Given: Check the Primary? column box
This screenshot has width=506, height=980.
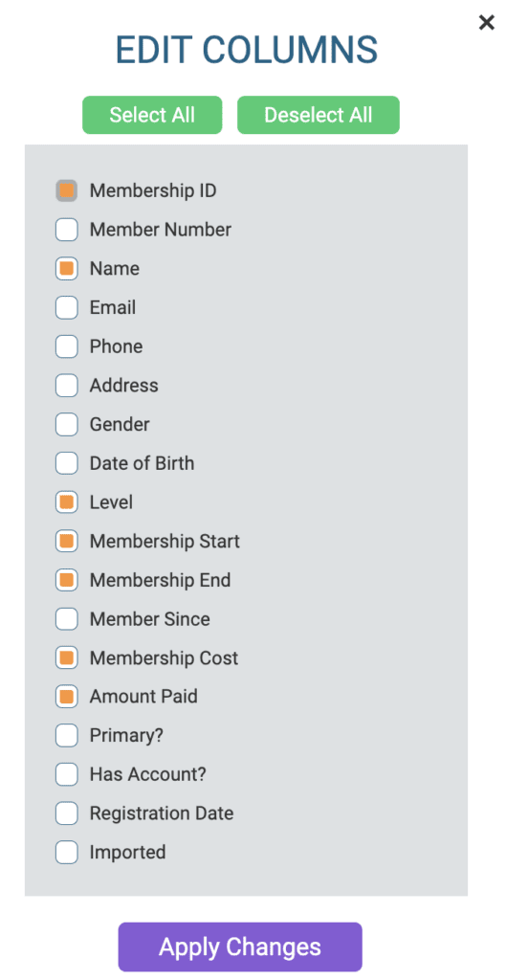Looking at the screenshot, I should click(67, 736).
